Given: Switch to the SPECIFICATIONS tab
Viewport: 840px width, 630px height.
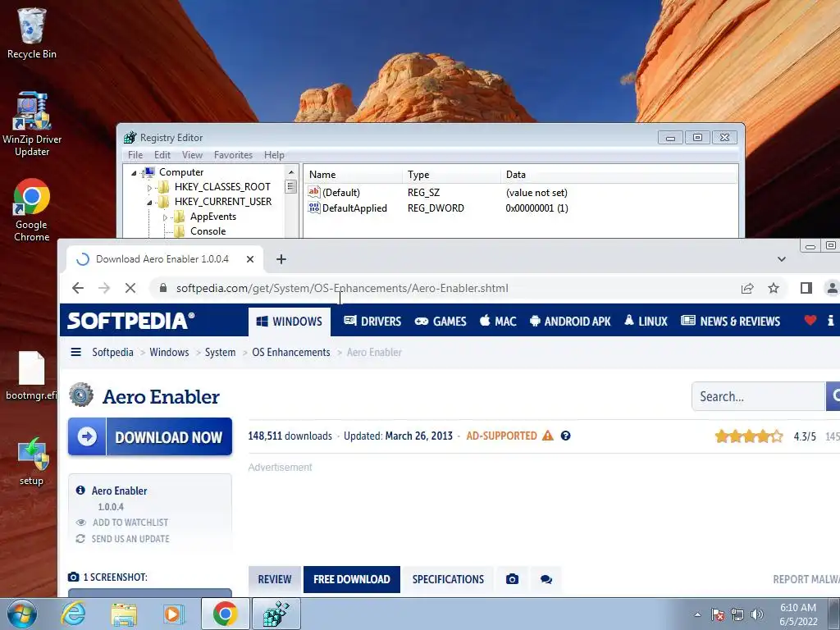Looking at the screenshot, I should click(x=448, y=579).
